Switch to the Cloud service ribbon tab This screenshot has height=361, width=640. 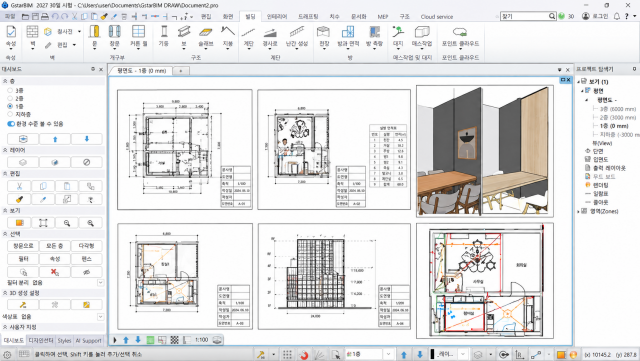point(437,16)
